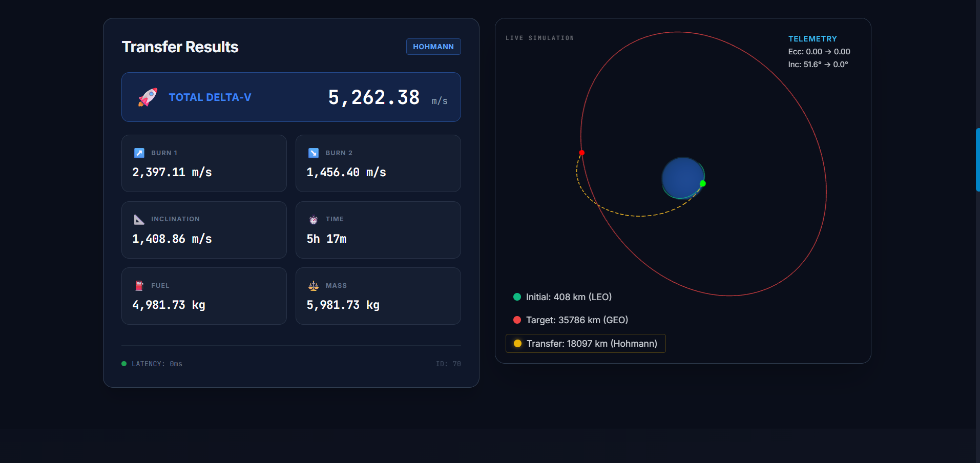Click the Burn 1 value 2,397.11 m/s
This screenshot has height=463, width=980.
(172, 173)
